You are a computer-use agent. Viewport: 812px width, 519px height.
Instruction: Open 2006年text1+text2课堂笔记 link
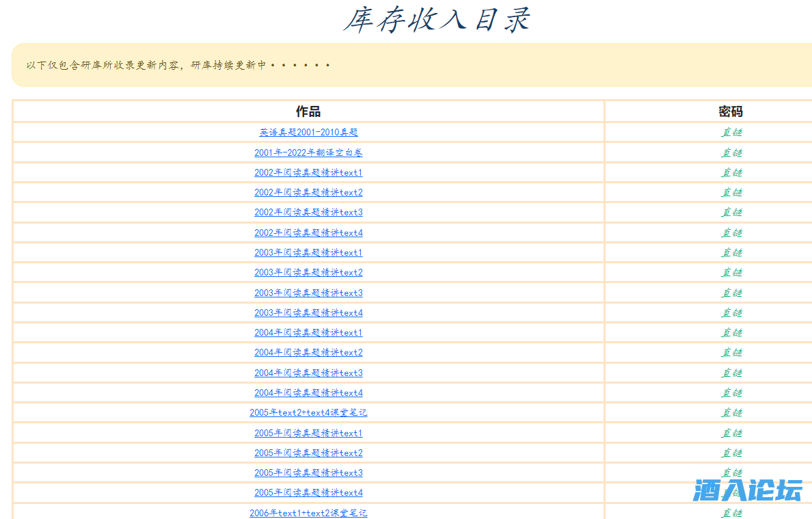click(x=308, y=513)
